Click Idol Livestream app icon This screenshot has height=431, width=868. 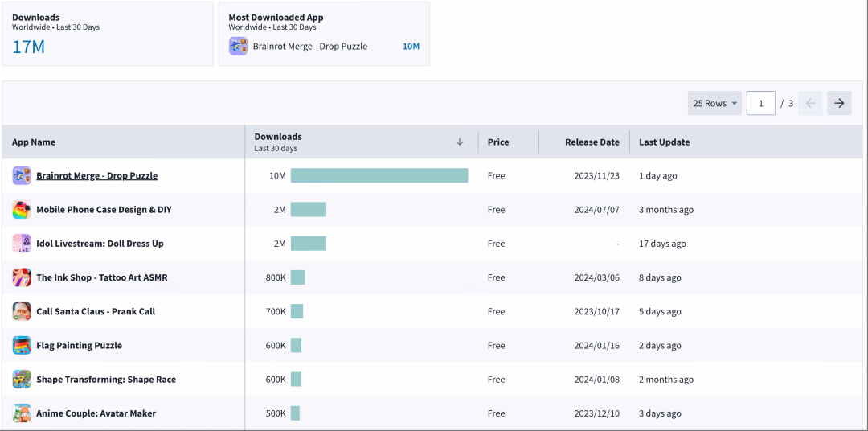click(22, 244)
